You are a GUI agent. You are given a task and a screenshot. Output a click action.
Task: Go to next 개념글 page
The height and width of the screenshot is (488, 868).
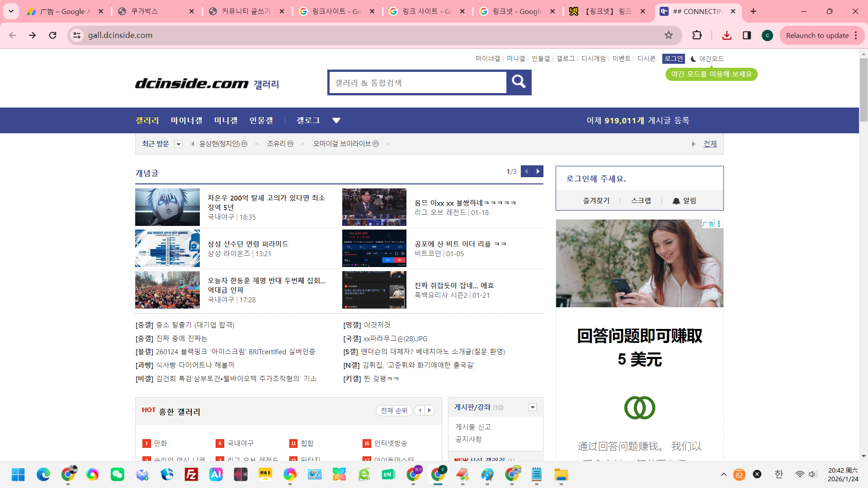[538, 171]
